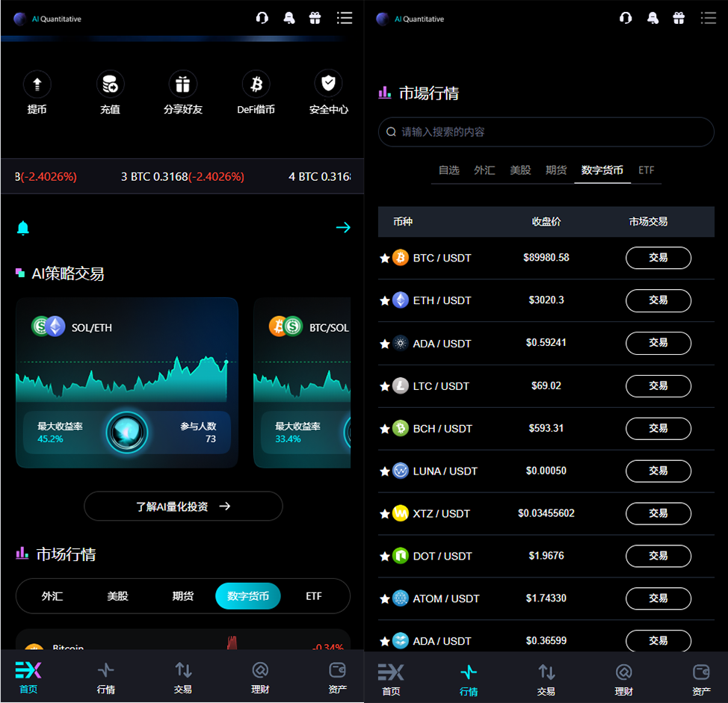728x703 pixels.
Task: Open the 充值 deposit icon
Action: click(x=110, y=84)
